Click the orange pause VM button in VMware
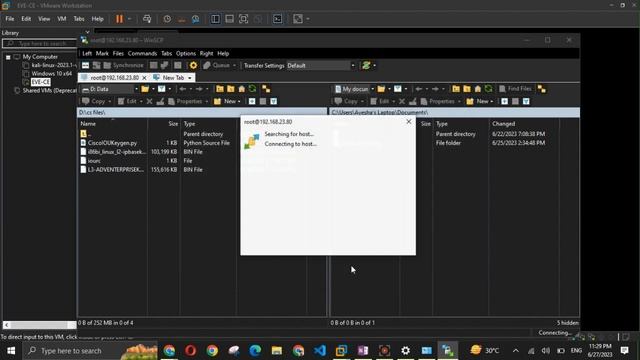The width and height of the screenshot is (640, 360). click(119, 19)
